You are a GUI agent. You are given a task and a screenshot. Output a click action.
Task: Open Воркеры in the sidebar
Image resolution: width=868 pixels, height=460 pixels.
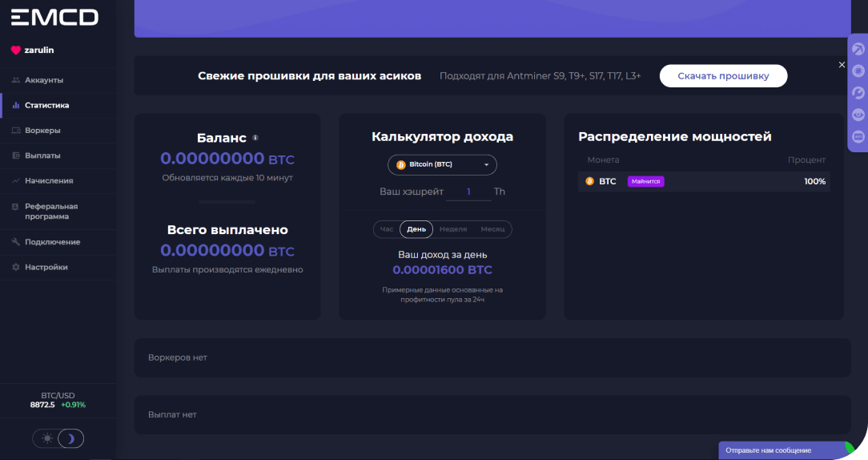(42, 130)
